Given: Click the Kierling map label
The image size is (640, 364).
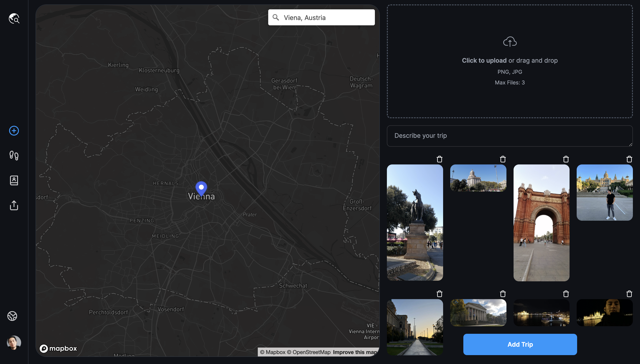Looking at the screenshot, I should pos(118,65).
